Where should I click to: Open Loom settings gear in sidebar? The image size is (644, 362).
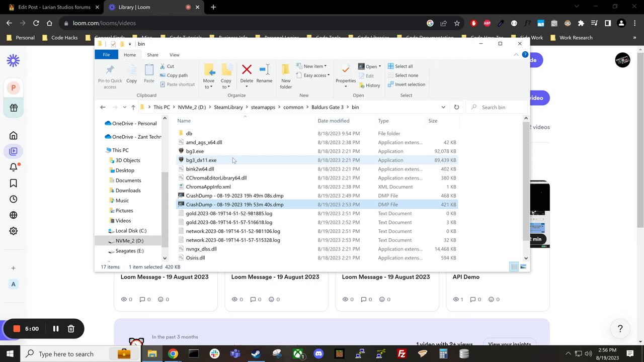(14, 231)
